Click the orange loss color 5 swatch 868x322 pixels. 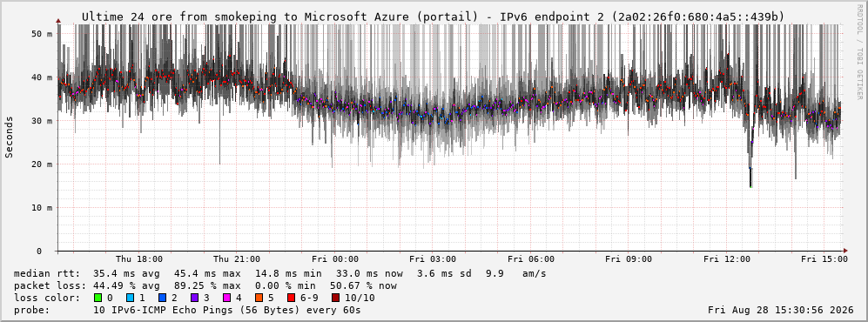pos(259,298)
